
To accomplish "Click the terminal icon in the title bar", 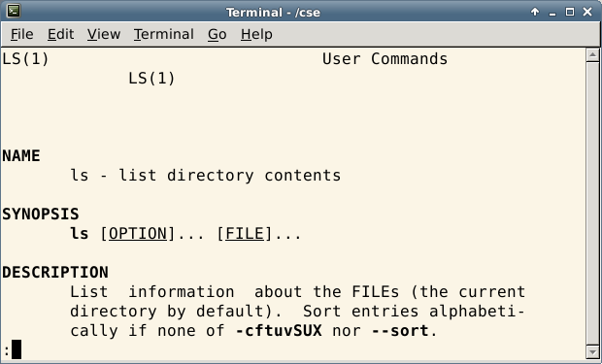I will 14,11.
